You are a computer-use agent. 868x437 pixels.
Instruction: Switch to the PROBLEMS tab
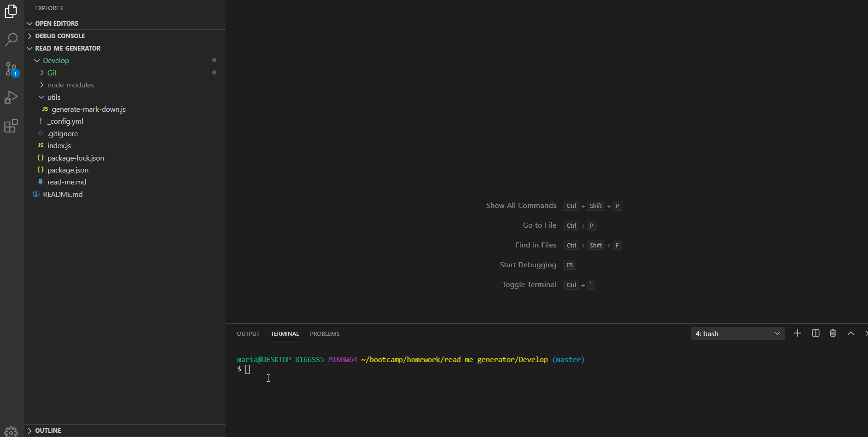[x=325, y=334]
